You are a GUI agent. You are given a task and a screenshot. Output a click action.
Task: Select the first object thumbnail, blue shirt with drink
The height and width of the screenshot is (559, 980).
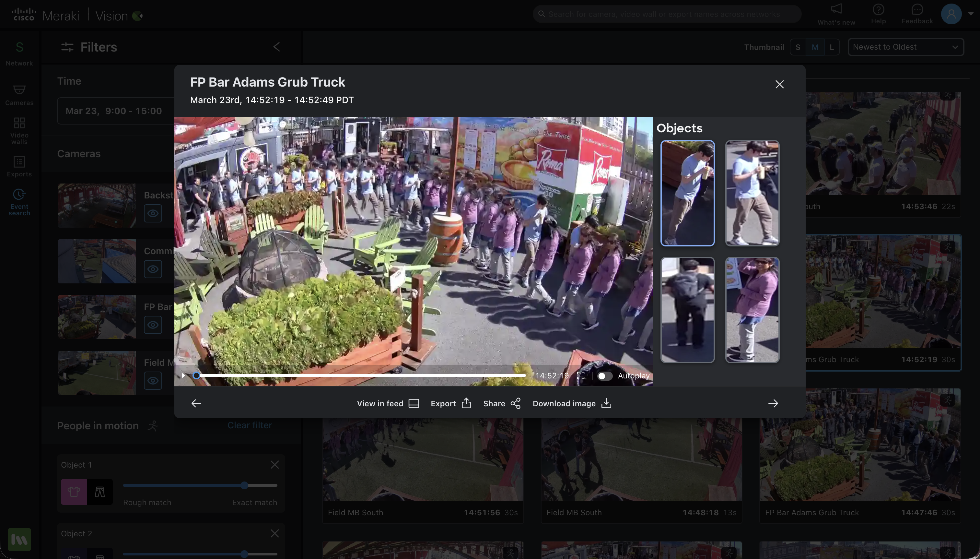pos(687,193)
